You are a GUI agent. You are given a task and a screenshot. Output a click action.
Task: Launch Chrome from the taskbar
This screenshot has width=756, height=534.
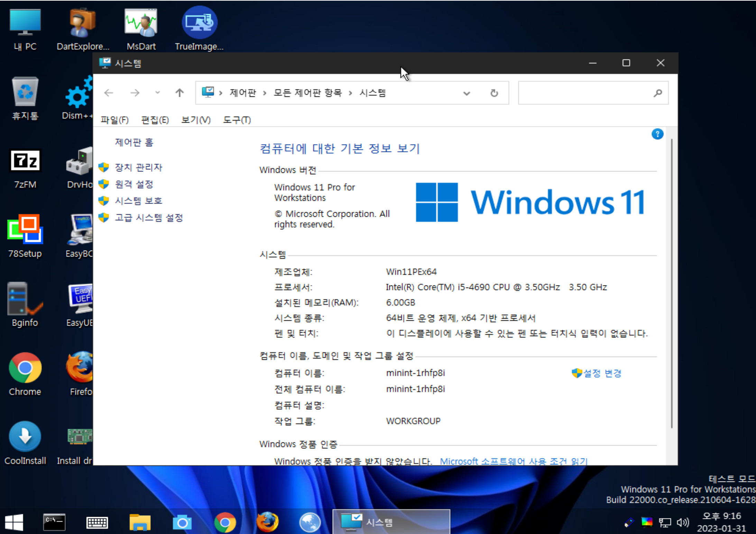tap(225, 522)
